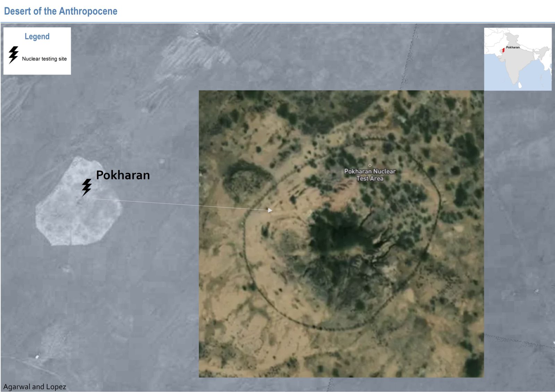Select the 'Nuclear testing site' legend label
Screen dimensions: 555x392
tap(44, 59)
